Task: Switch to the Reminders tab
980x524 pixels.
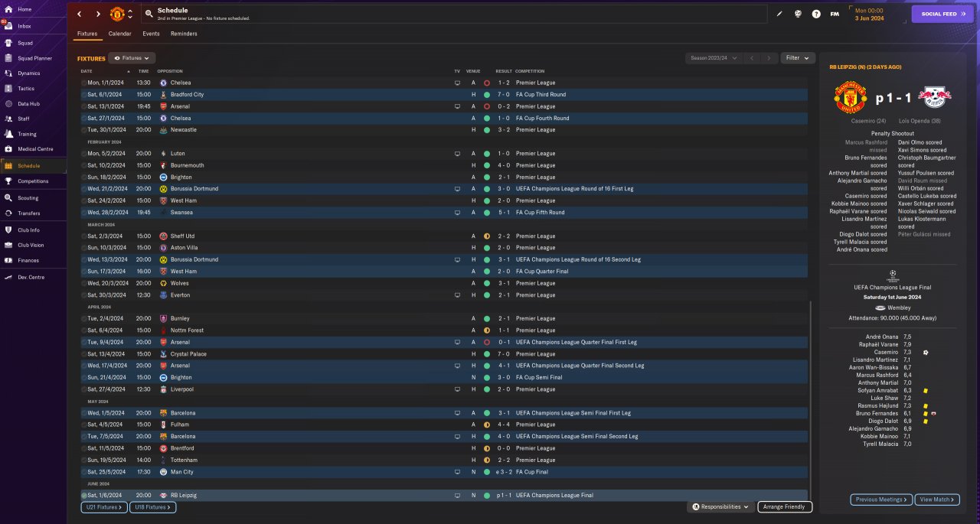Action: coord(184,34)
